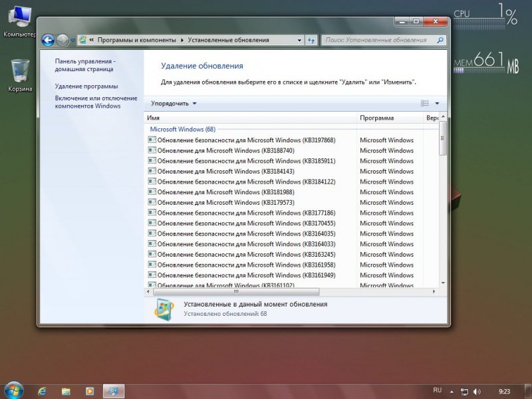Click the text 'Установлено обновлений: 68'
The width and height of the screenshot is (532, 399).
pyautogui.click(x=225, y=314)
